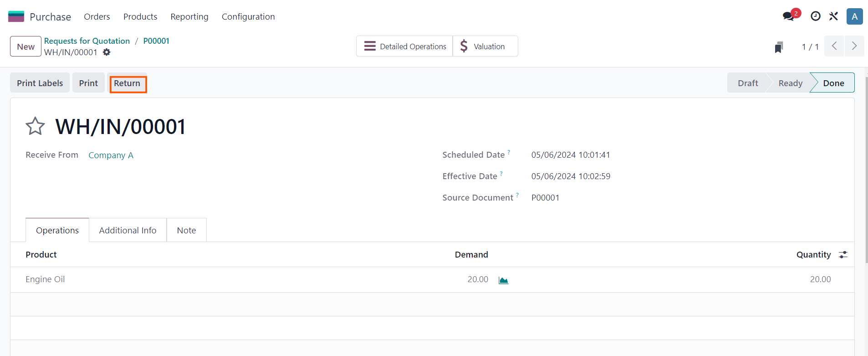Click the WH/IN/00001 record title
This screenshot has width=868, height=356.
coord(121,126)
